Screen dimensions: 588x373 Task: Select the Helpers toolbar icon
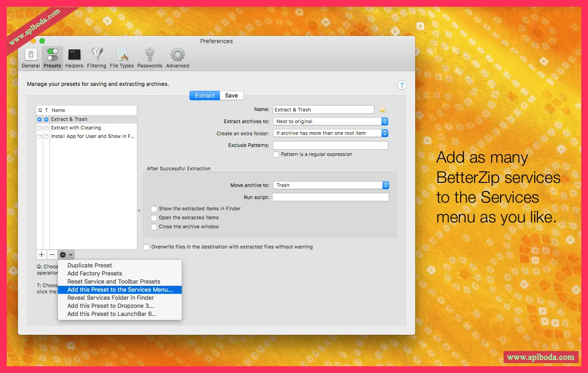coord(74,58)
